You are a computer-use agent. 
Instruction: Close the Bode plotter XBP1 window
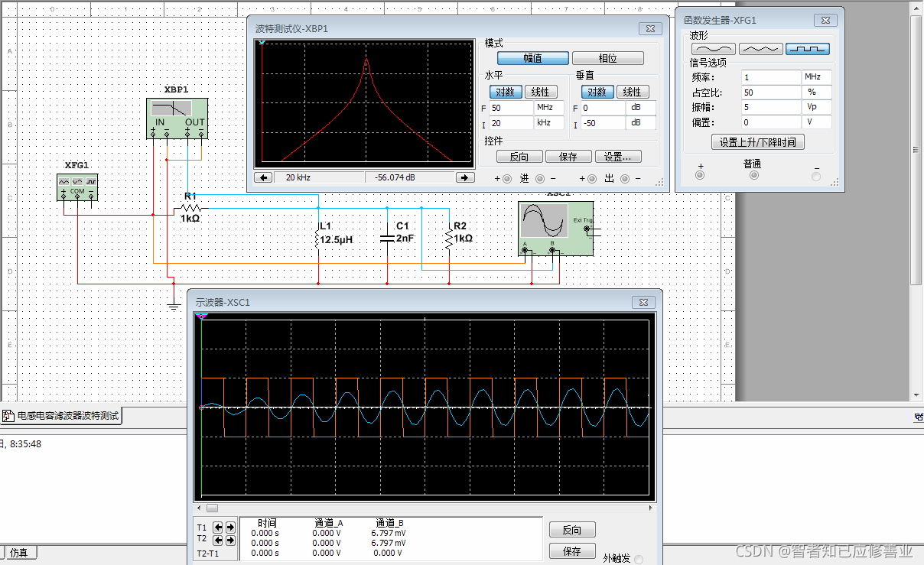pos(651,28)
